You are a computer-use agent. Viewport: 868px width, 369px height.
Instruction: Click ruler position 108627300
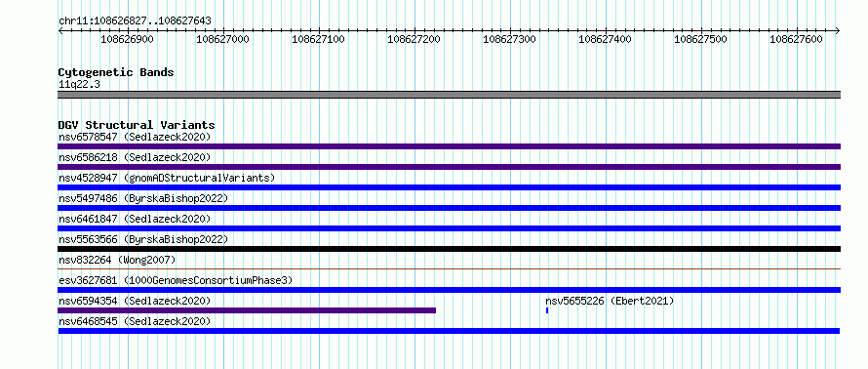click(510, 39)
